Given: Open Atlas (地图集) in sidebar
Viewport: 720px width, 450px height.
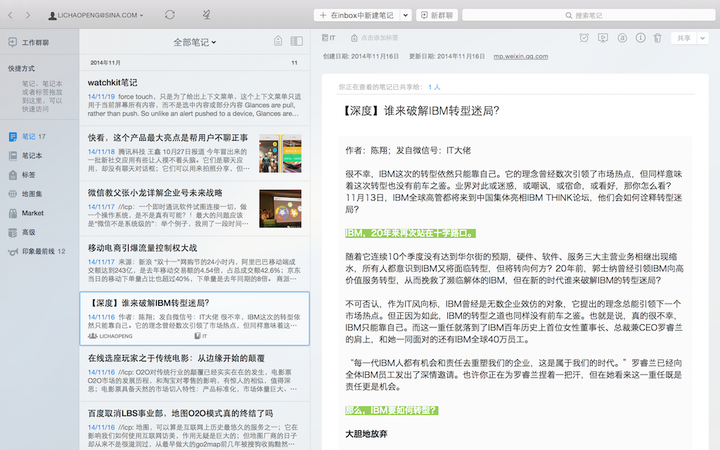Looking at the screenshot, I should pyautogui.click(x=26, y=194).
